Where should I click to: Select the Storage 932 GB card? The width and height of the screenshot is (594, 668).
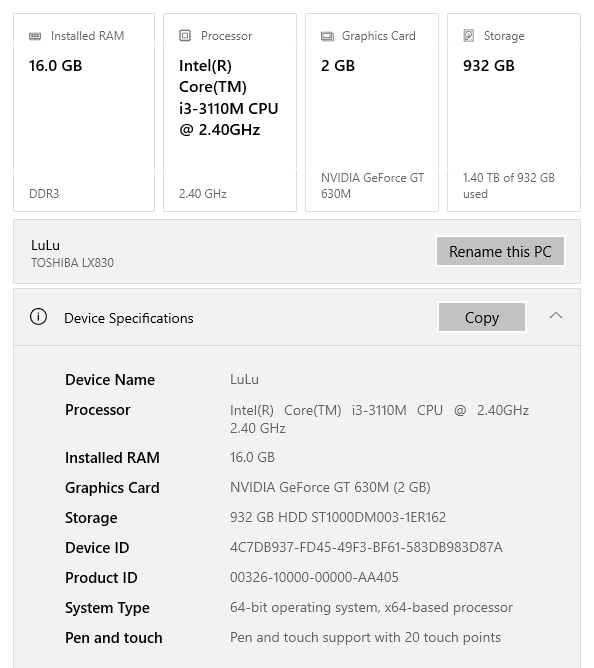click(x=514, y=112)
